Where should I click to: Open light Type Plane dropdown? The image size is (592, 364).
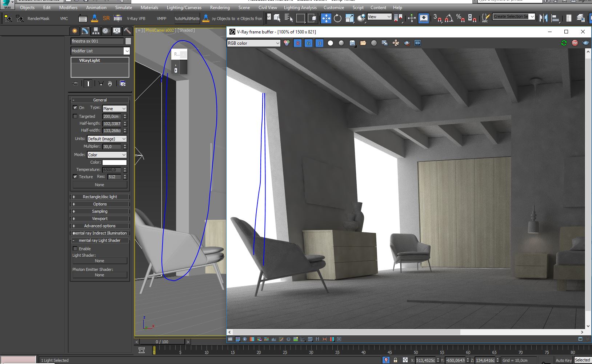coord(114,108)
